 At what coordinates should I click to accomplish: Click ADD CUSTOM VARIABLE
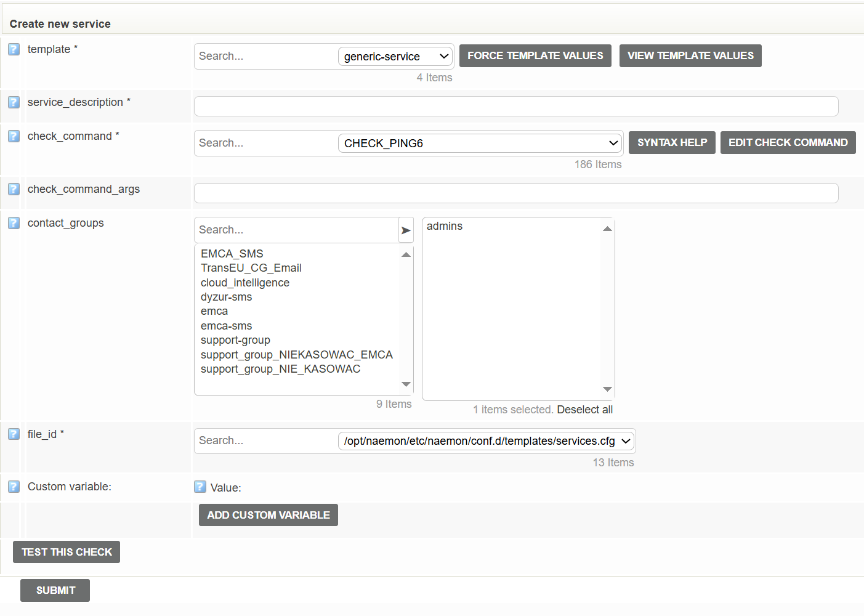[x=268, y=515]
